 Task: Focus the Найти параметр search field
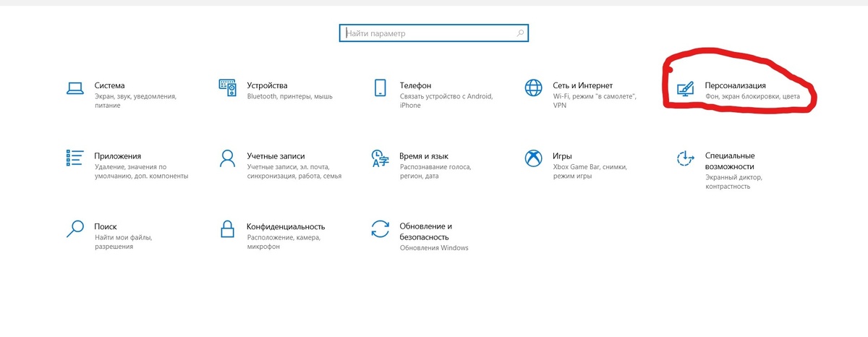[433, 33]
